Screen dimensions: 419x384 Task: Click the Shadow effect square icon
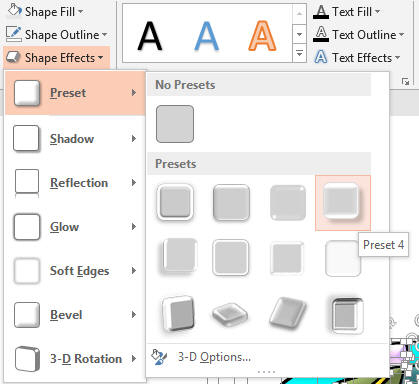(27, 138)
